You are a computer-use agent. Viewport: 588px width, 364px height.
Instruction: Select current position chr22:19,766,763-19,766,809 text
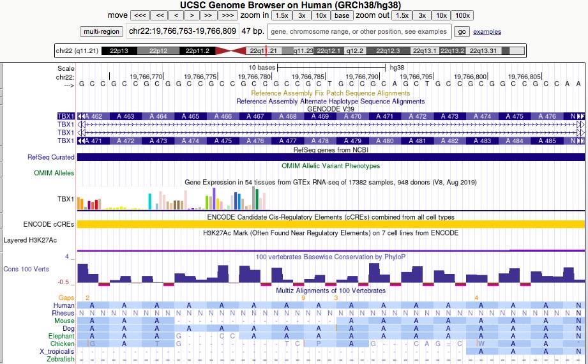pyautogui.click(x=182, y=31)
